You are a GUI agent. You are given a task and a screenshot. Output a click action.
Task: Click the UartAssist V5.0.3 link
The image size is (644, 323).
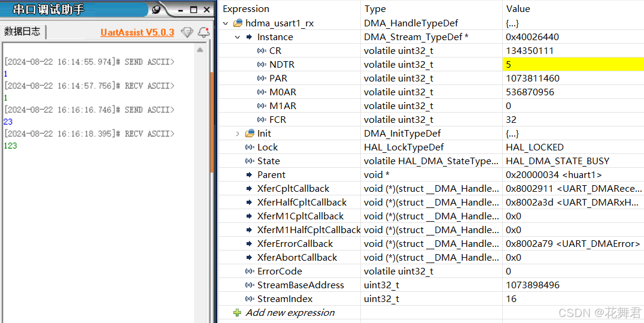pos(137,32)
